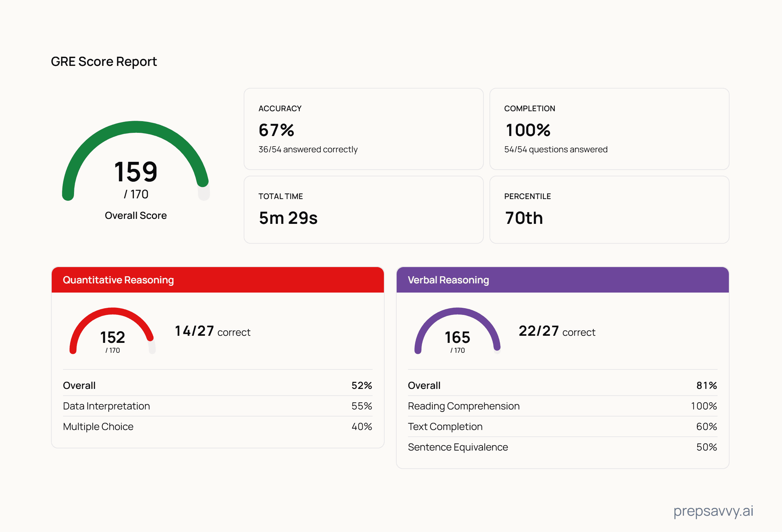782x532 pixels.
Task: Click the Quantitative gauge showing 152
Action: tap(113, 331)
